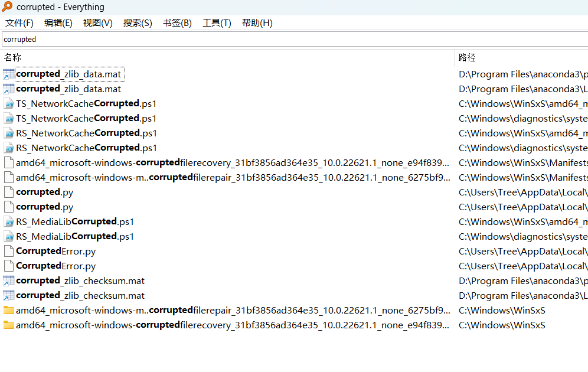
Task: Click icon of RS_MediaLibCorrupted.ps1 in WinSxS\amd64
Action: pos(9,221)
